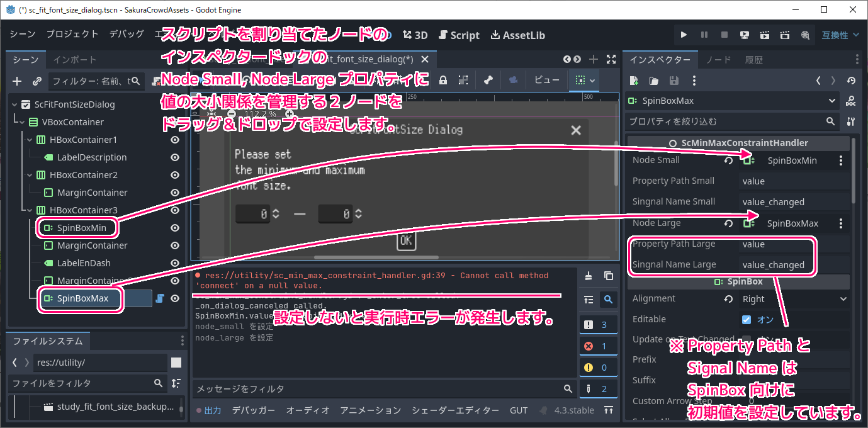This screenshot has height=428, width=868.
Task: Hide the LabelDescription node
Action: click(175, 157)
